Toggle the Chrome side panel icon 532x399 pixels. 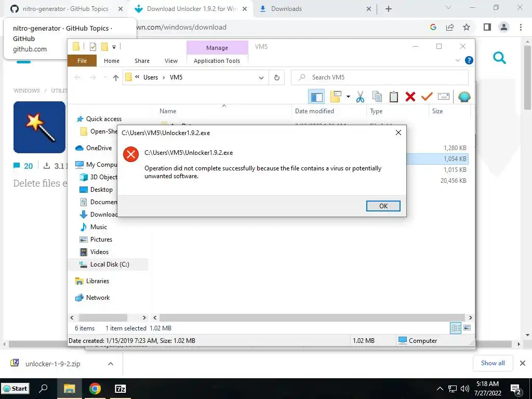487,27
